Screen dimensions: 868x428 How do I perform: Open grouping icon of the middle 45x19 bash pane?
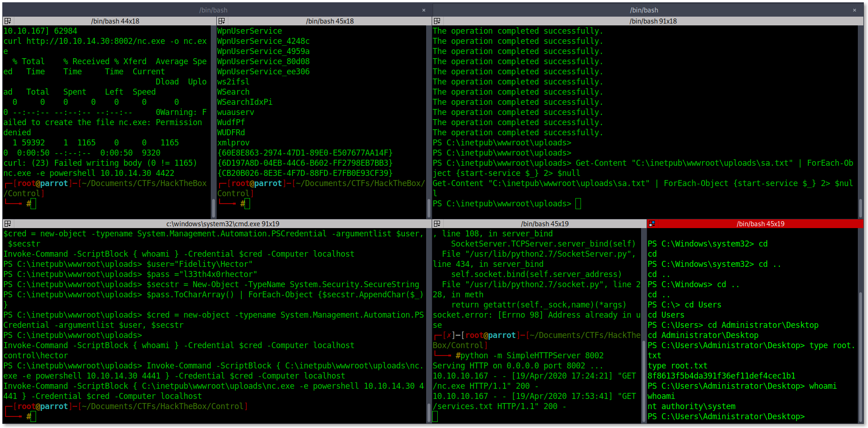[x=437, y=224]
